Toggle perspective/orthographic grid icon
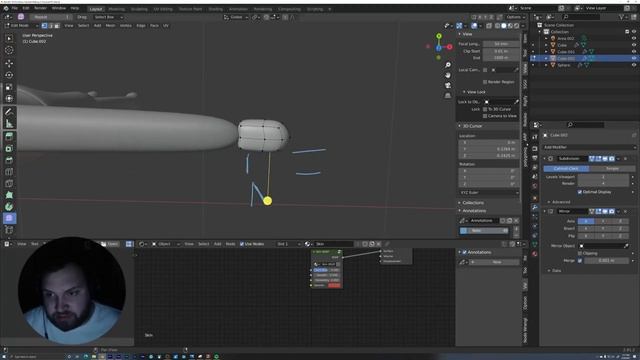640x360 pixels. coord(448,96)
